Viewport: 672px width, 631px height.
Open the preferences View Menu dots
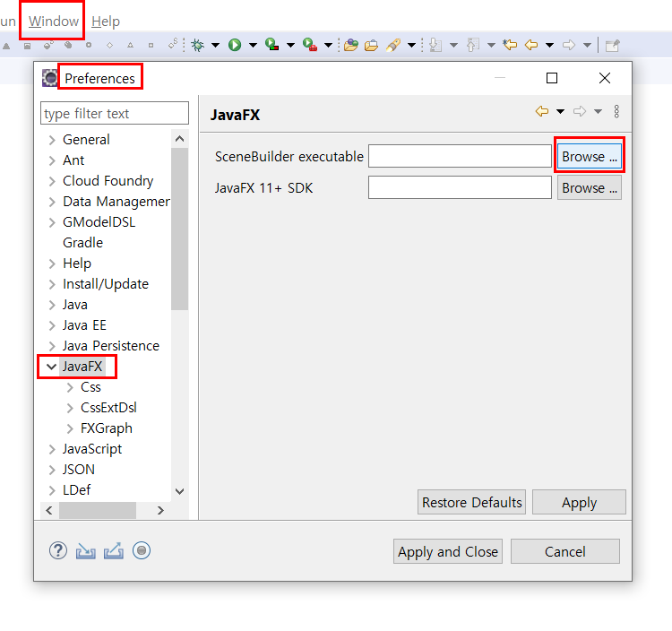pos(616,111)
